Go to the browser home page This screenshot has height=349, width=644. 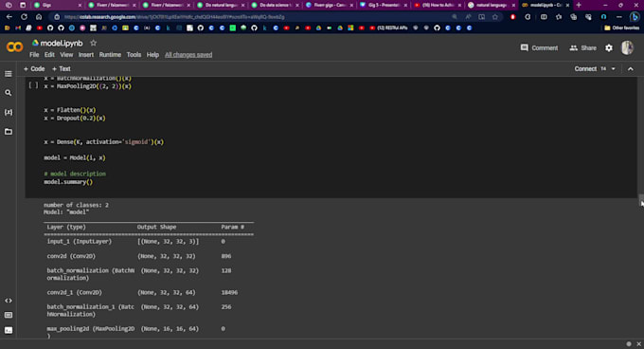point(39,17)
